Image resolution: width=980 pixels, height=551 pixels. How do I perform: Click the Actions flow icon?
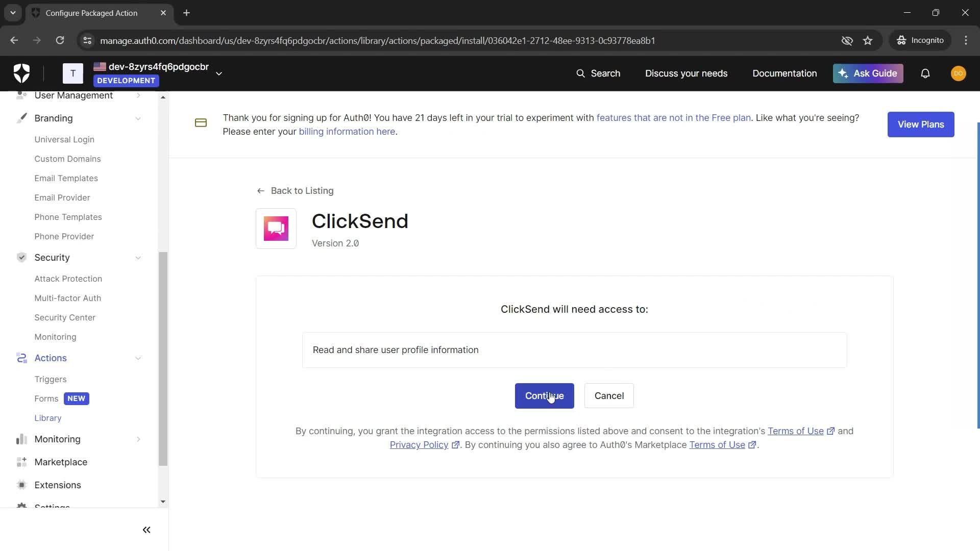click(x=21, y=358)
